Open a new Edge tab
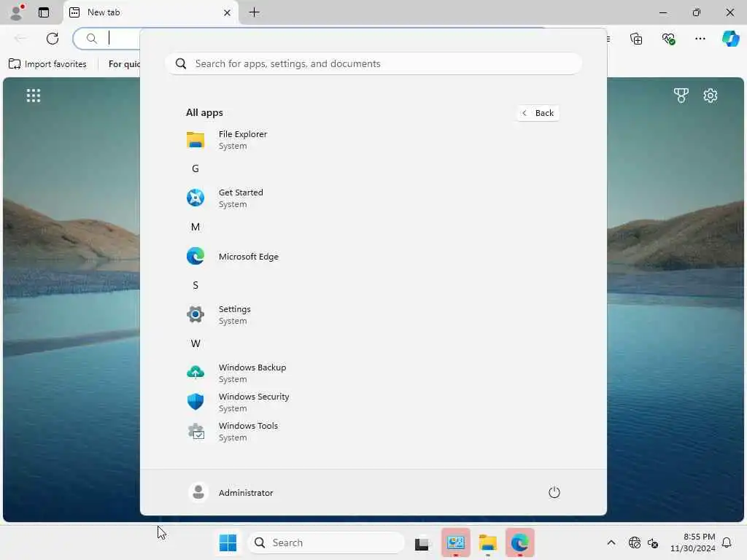The height and width of the screenshot is (560, 747). click(255, 12)
